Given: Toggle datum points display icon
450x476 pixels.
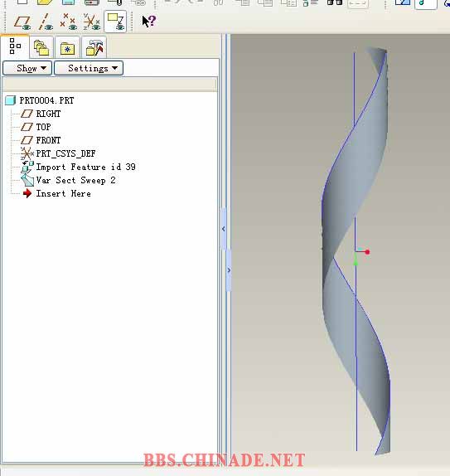Looking at the screenshot, I should [x=68, y=22].
